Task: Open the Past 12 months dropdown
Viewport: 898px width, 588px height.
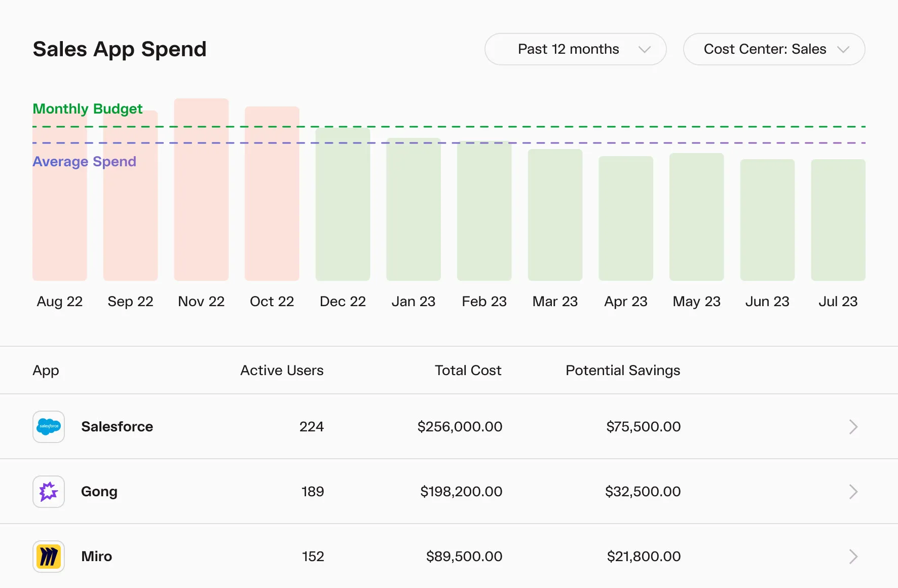Action: point(575,49)
